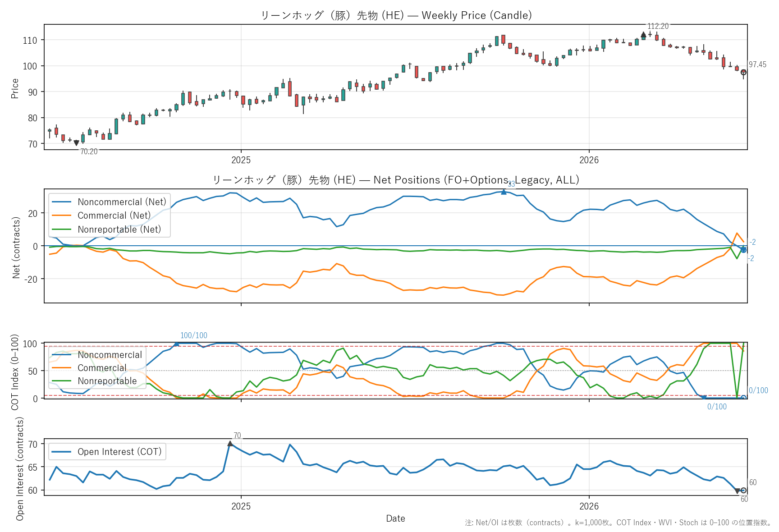Screen dimensions: 779x532
Task: Click the latest Noncommercial net position circle
Action: 743,250
